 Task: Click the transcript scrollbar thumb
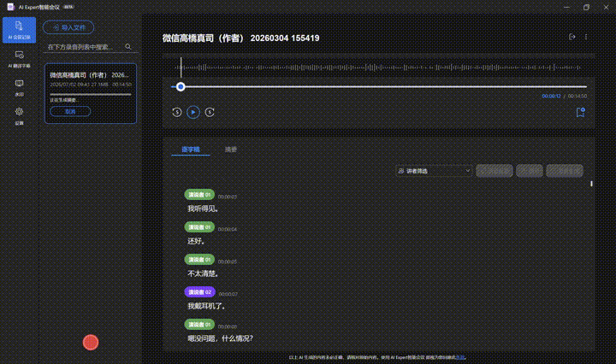pyautogui.click(x=591, y=184)
